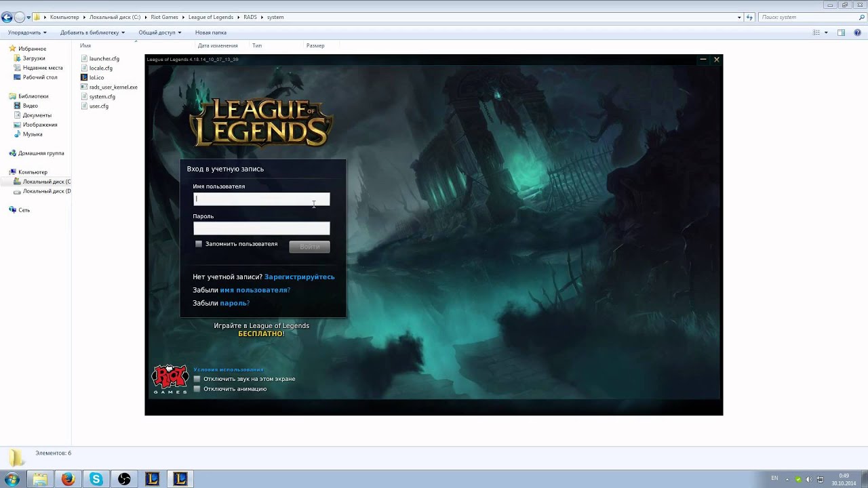The width and height of the screenshot is (868, 488).
Task: Select launcher.cfg file
Action: pos(100,58)
